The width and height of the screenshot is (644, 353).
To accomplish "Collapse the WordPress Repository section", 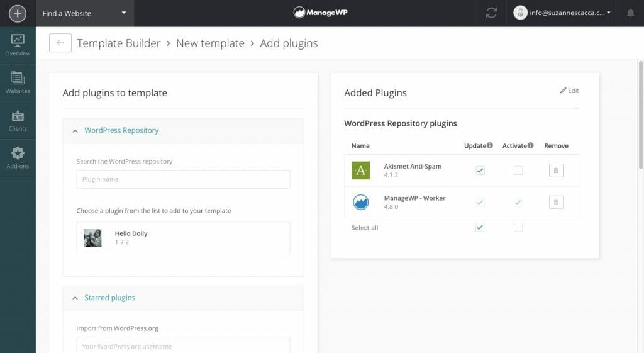I will (x=75, y=131).
